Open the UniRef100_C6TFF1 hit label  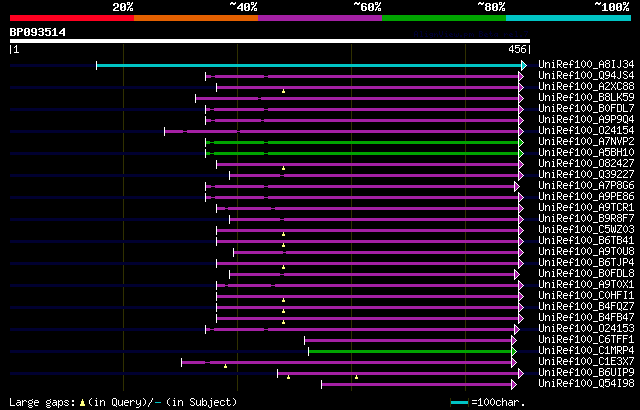(586, 340)
